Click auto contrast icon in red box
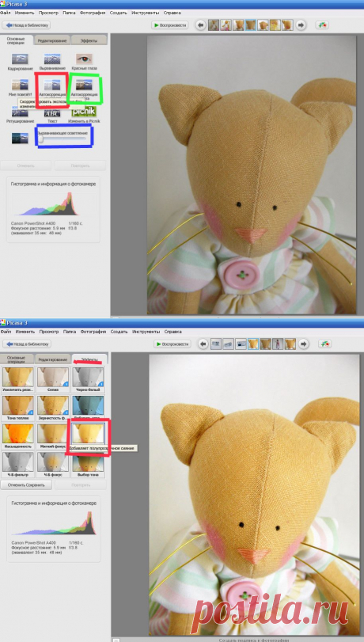The image size is (364, 642). click(x=52, y=85)
